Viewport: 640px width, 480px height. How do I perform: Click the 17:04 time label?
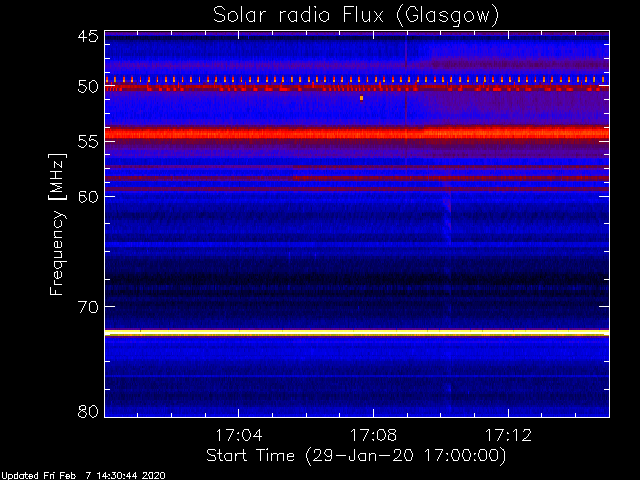(239, 435)
